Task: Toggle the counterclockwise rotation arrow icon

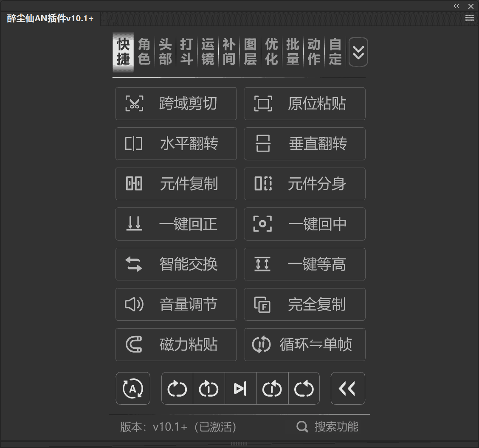Action: point(304,388)
